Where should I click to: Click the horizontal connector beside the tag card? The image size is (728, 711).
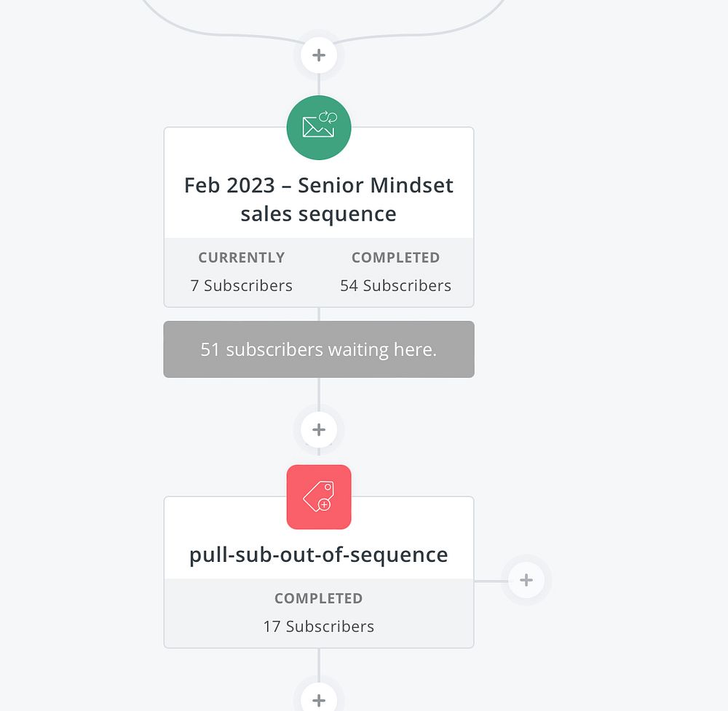pyautogui.click(x=489, y=581)
